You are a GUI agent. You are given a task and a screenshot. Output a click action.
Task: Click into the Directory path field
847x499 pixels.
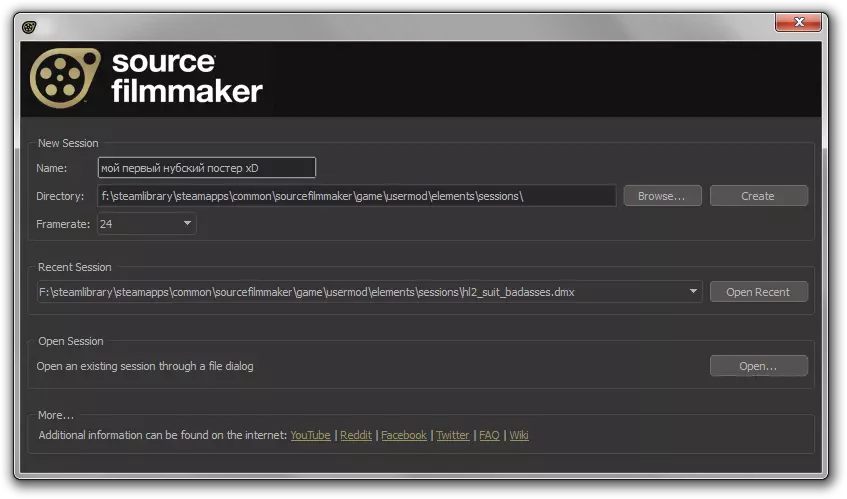click(357, 195)
